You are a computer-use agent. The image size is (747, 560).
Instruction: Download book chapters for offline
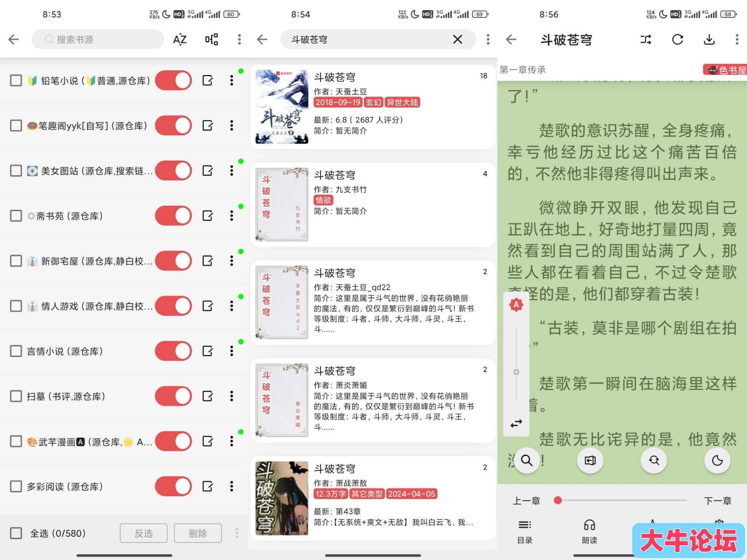point(709,39)
